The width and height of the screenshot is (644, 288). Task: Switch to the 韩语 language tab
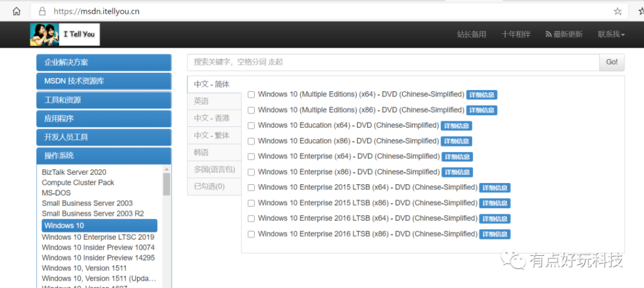214,152
